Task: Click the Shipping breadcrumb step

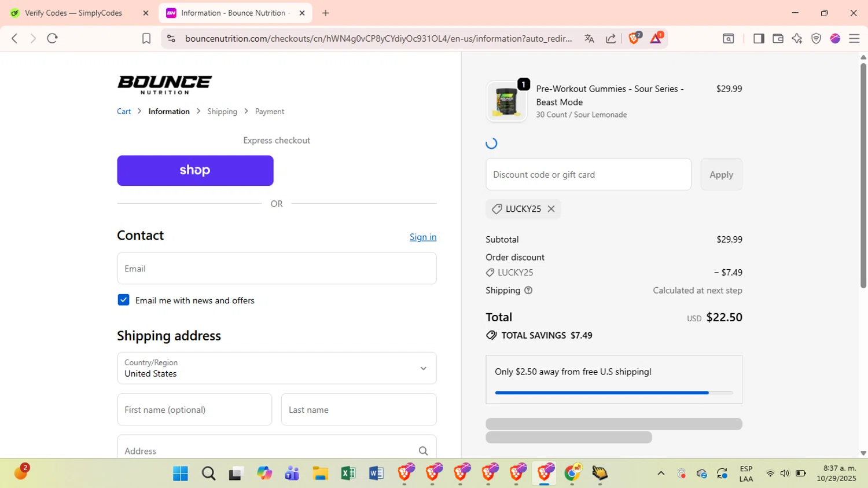Action: [222, 111]
